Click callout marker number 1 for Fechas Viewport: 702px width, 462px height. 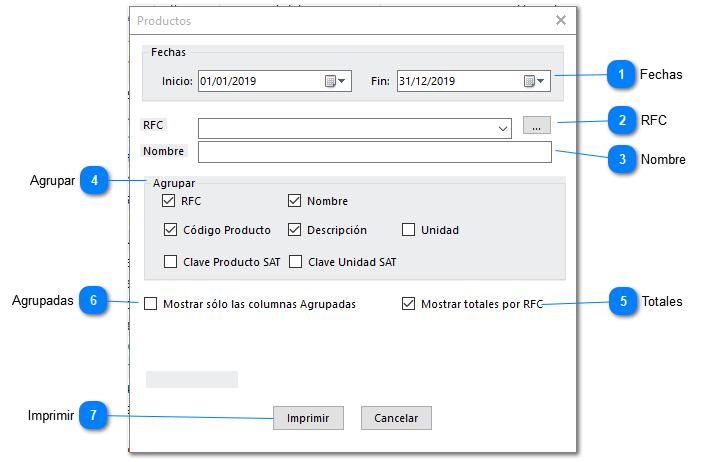click(x=621, y=74)
